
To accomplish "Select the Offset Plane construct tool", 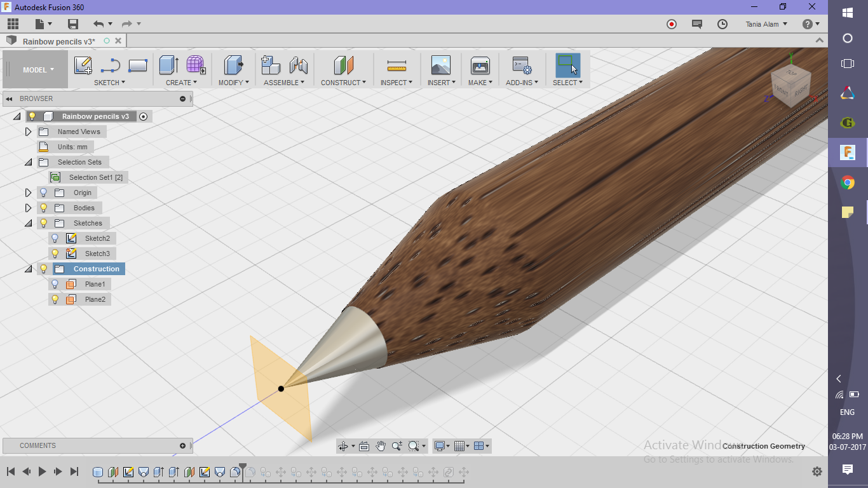I will [x=343, y=65].
